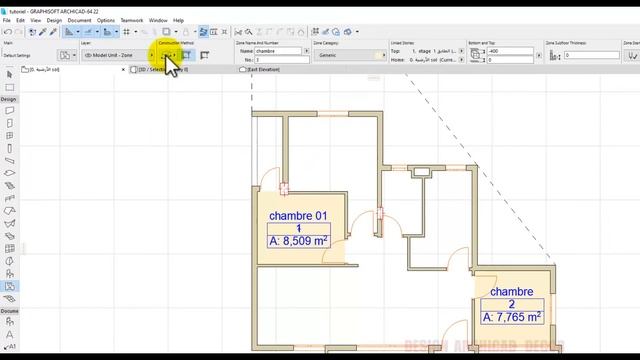Select the Marquee tool in the toolbox
The width and height of the screenshot is (640, 360).
click(9, 87)
